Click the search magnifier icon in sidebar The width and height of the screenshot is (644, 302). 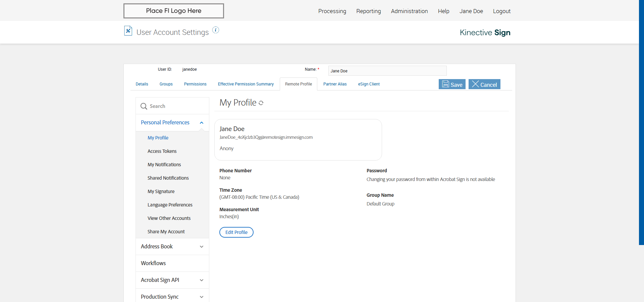point(144,106)
